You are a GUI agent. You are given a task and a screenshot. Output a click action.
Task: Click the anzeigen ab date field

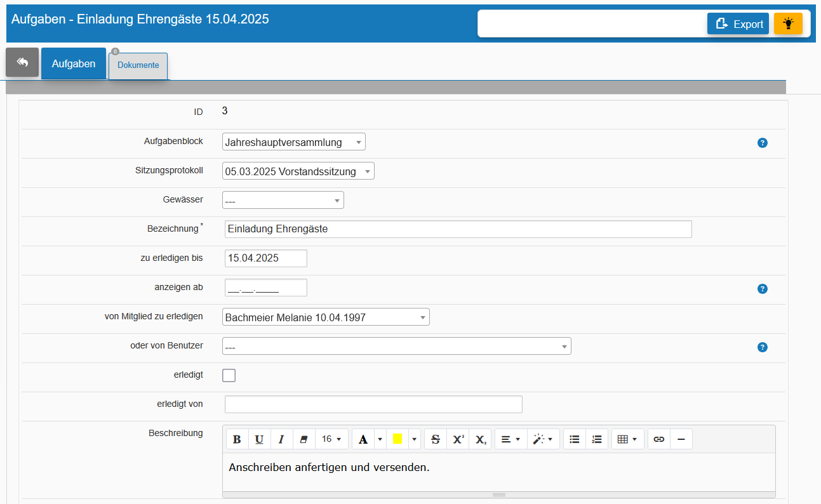click(x=266, y=288)
